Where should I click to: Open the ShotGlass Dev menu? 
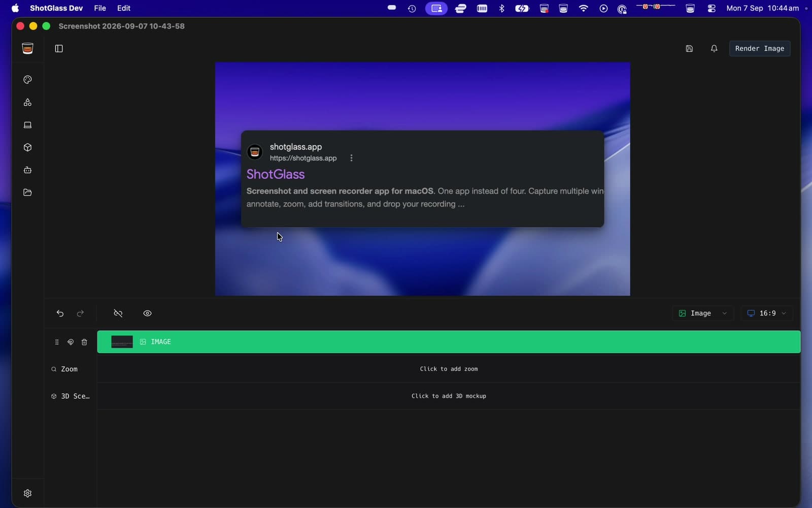(x=56, y=8)
